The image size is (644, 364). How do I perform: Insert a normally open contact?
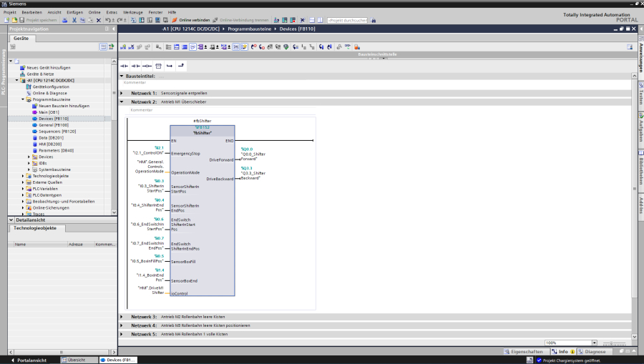pos(124,65)
